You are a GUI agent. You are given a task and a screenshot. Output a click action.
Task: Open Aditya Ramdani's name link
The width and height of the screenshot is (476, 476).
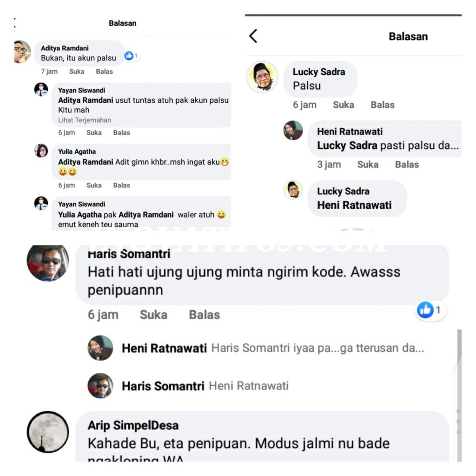[x=65, y=48]
